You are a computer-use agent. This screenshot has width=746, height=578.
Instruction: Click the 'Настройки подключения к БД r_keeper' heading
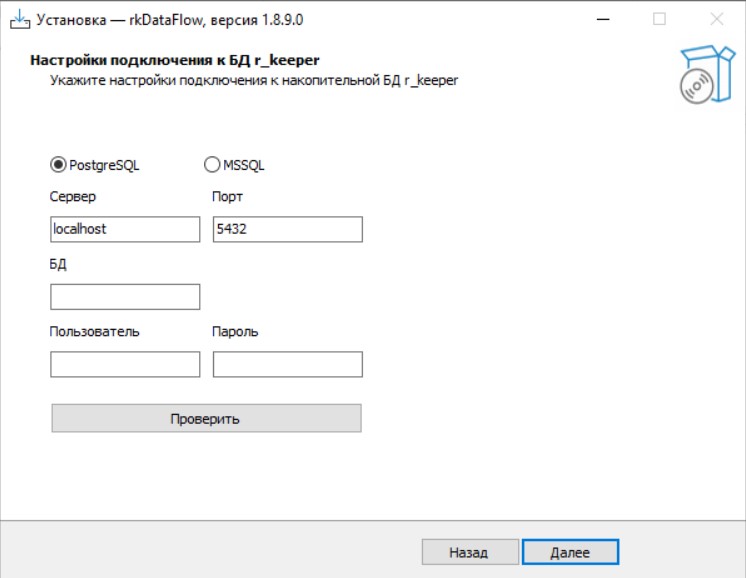175,60
